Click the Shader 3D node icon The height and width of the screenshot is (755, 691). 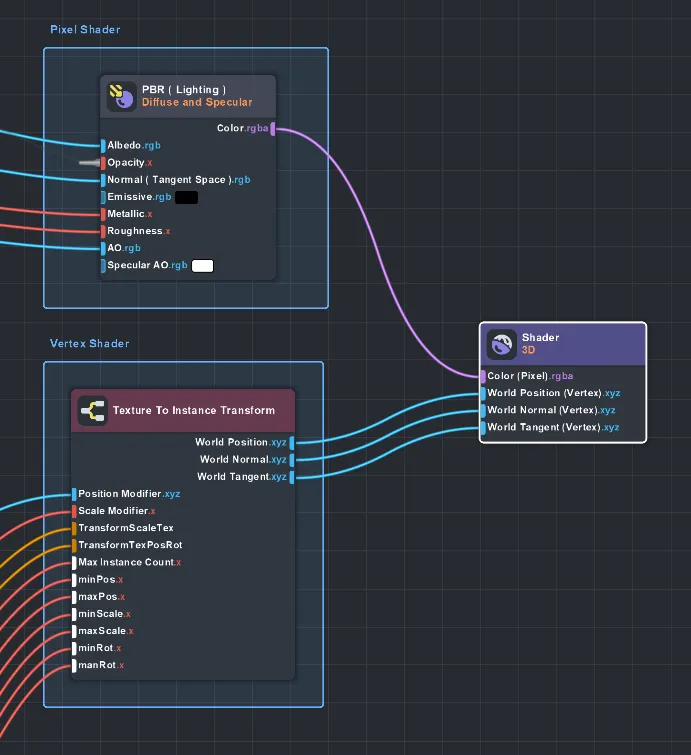pos(501,345)
